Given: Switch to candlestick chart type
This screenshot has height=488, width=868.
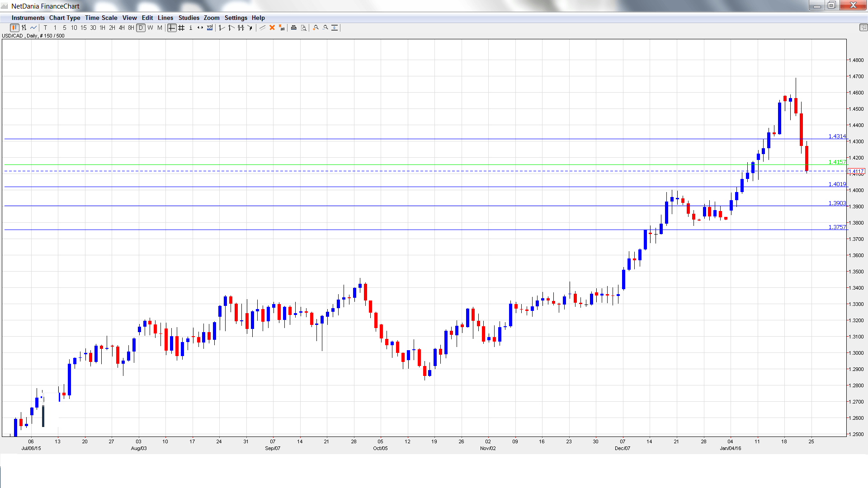Looking at the screenshot, I should 14,28.
